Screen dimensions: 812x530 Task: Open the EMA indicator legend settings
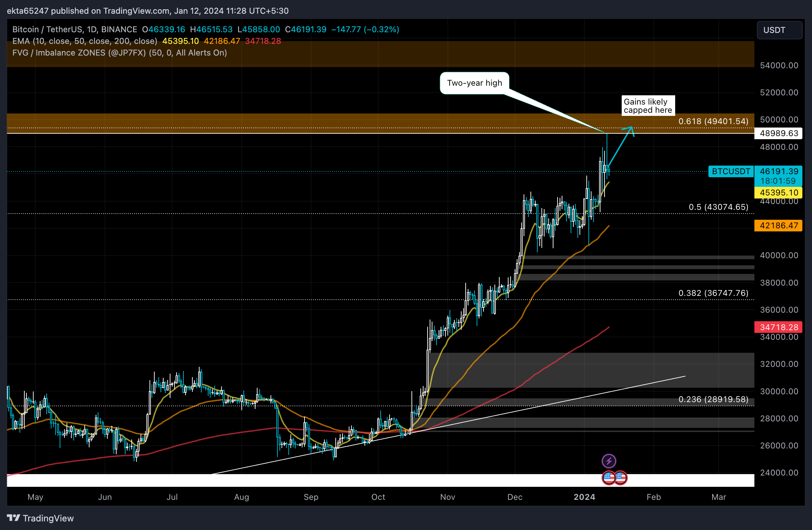pos(85,41)
